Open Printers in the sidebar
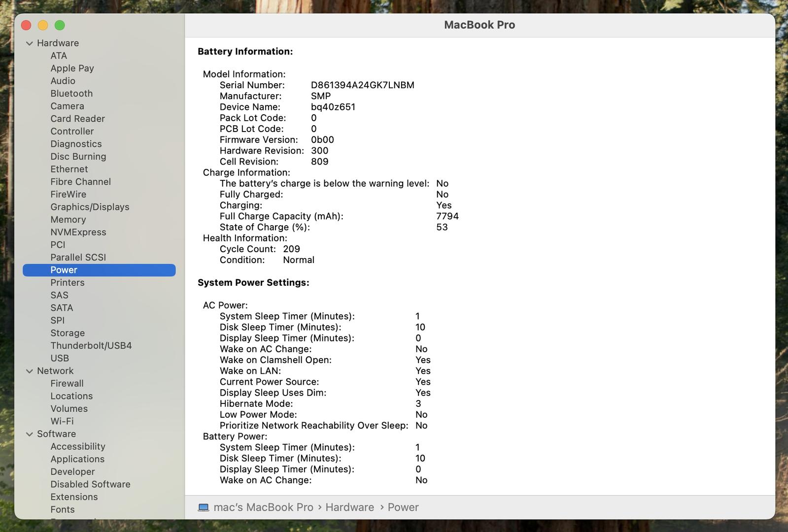Image resolution: width=788 pixels, height=532 pixels. [x=67, y=283]
